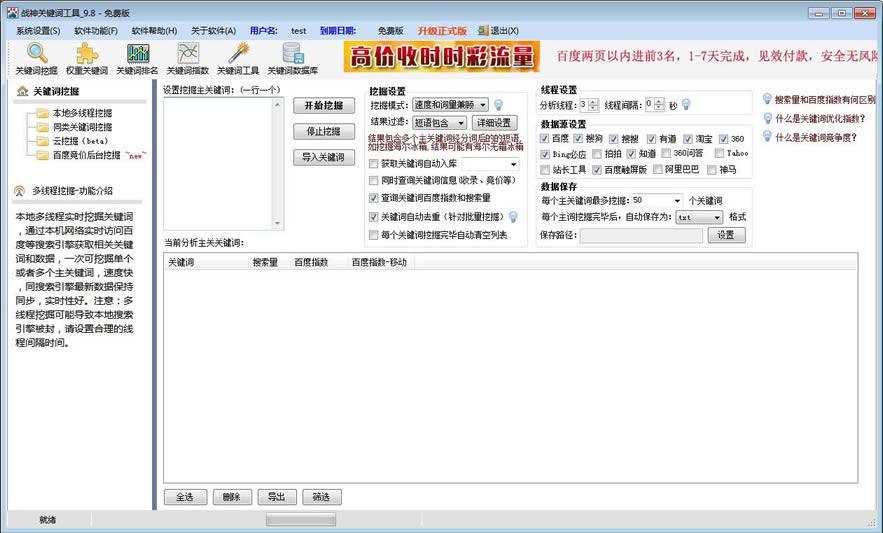Click the lightbulb hint beside 关键词自动去重
The height and width of the screenshot is (533, 883).
[513, 216]
